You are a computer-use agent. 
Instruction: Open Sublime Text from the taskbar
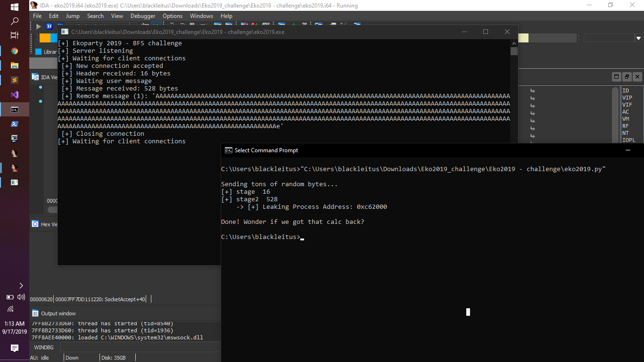15,80
